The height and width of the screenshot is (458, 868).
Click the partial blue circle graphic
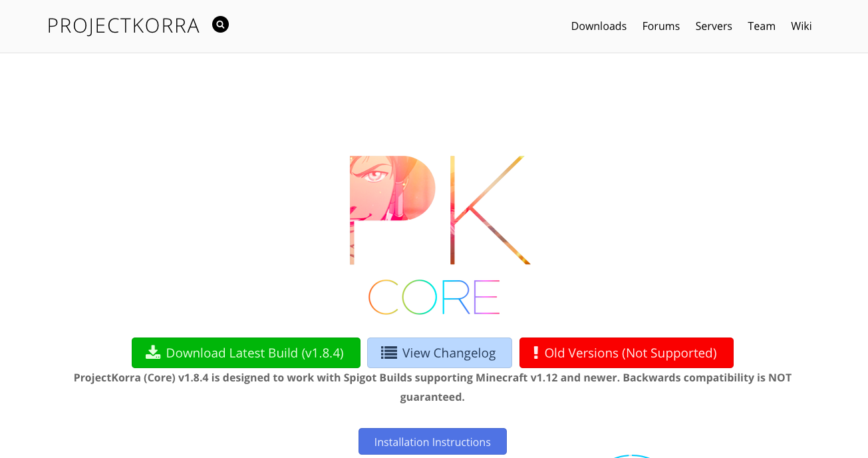pos(632,456)
